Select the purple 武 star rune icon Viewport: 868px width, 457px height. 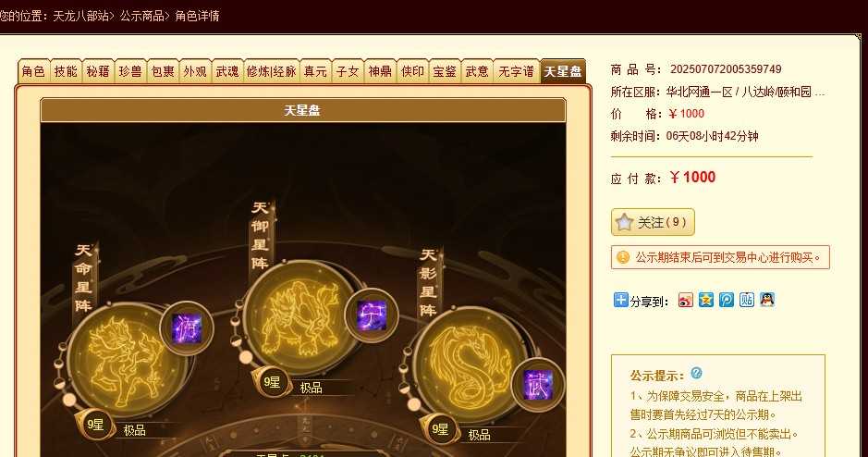537,385
